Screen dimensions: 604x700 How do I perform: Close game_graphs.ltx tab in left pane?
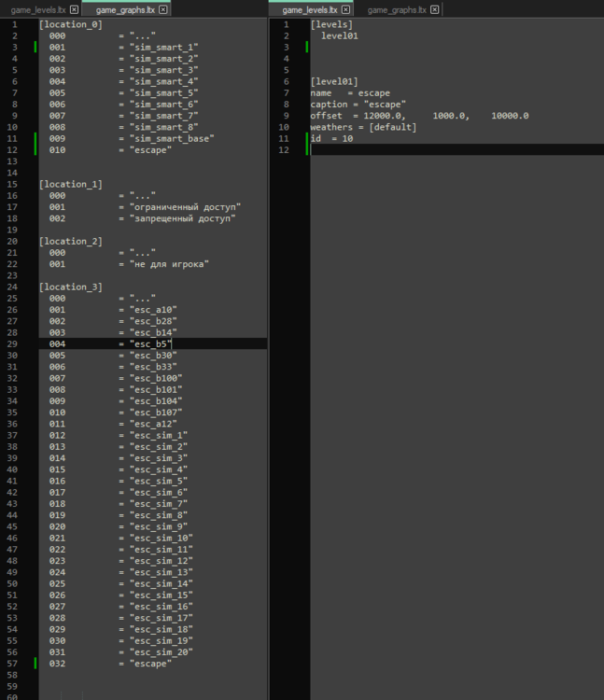(x=163, y=9)
